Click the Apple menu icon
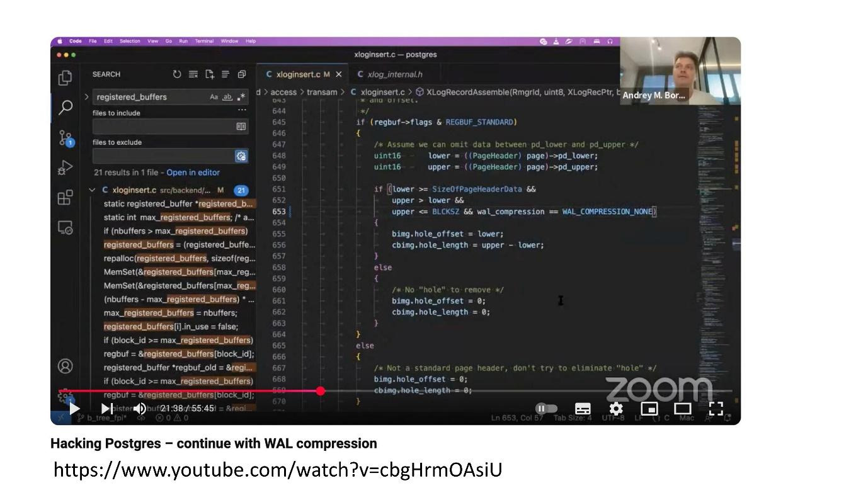The height and width of the screenshot is (488, 868). [x=60, y=41]
